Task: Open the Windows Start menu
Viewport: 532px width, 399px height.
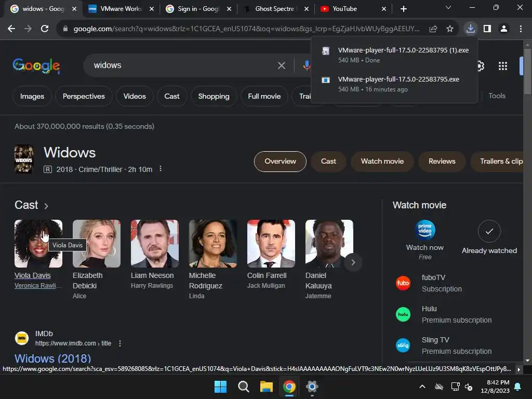Action: point(220,387)
